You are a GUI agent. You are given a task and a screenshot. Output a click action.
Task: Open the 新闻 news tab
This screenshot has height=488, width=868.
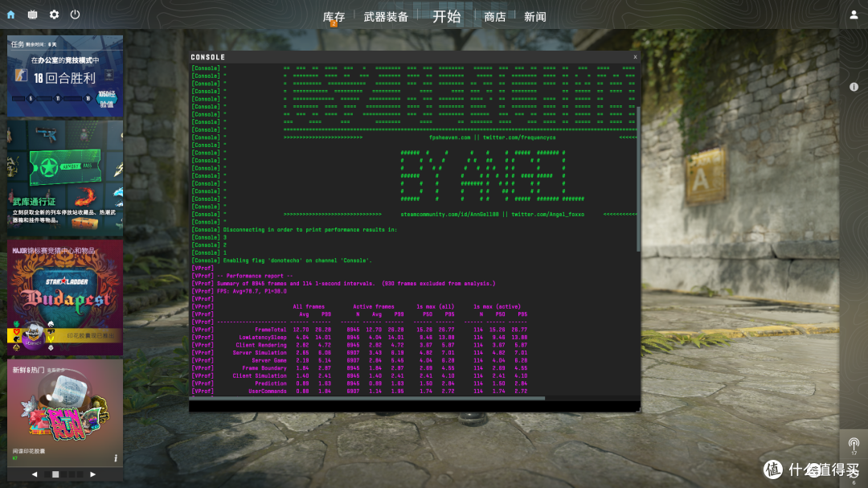(534, 17)
